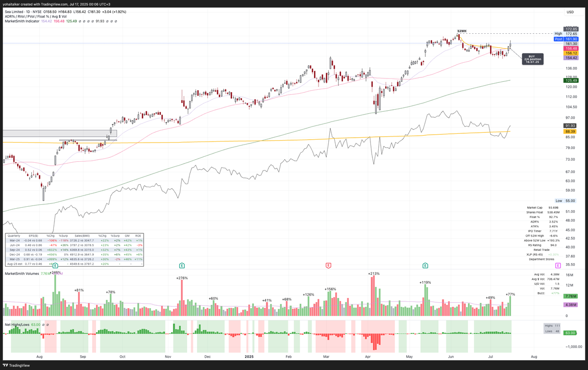Click the Low 55.00 price label
The image size is (588, 370).
click(565, 201)
